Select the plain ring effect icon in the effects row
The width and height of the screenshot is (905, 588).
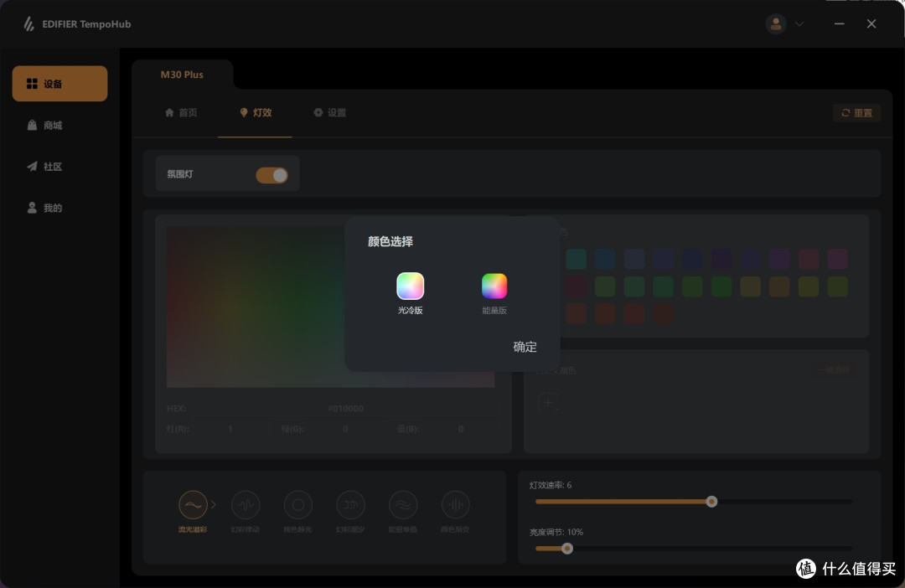click(297, 505)
